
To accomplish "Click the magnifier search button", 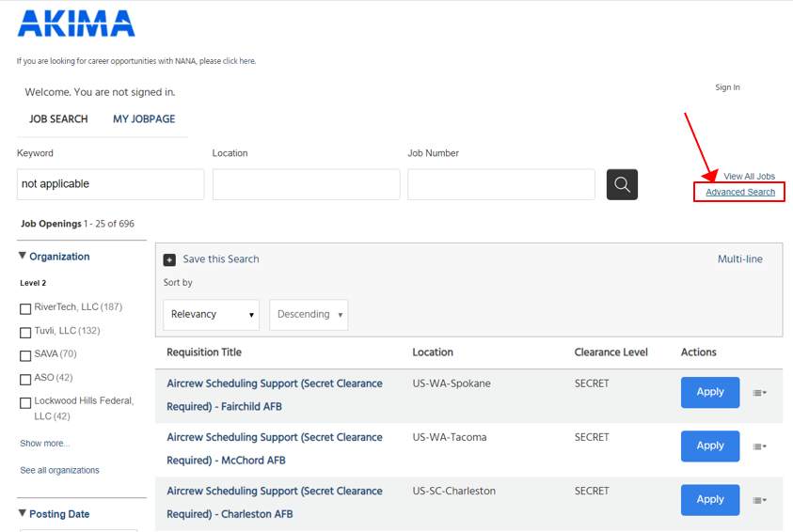I will (622, 184).
